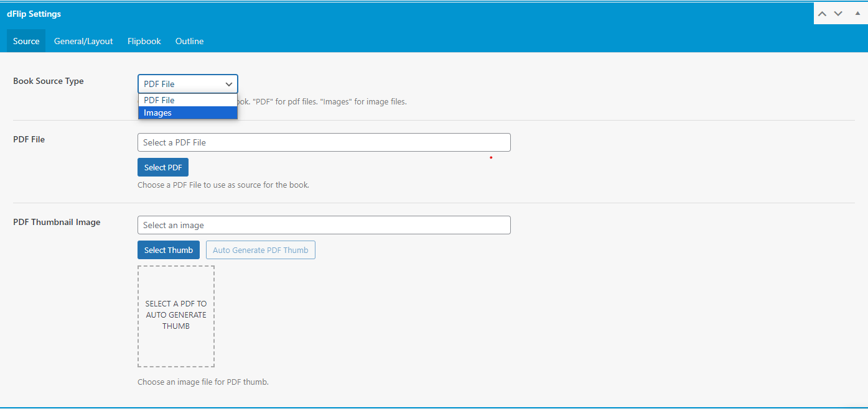Click the Book Source Type label
Image resolution: width=868 pixels, height=409 pixels.
point(49,81)
